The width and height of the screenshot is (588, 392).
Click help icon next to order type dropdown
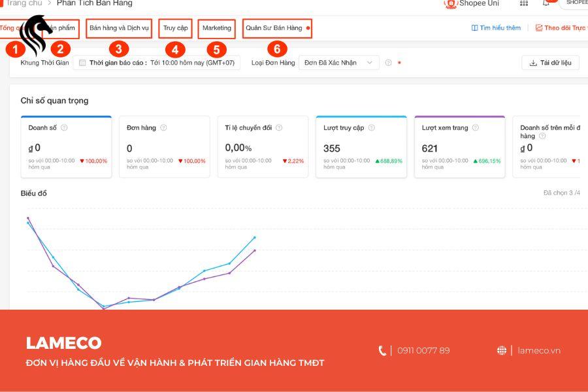[389, 63]
